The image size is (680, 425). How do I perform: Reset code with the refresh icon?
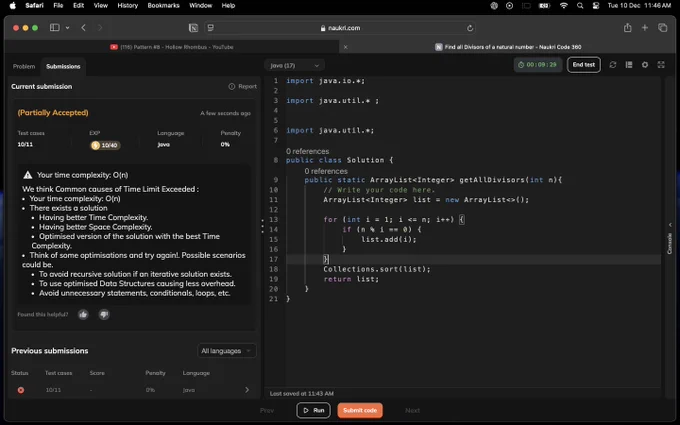coord(613,65)
